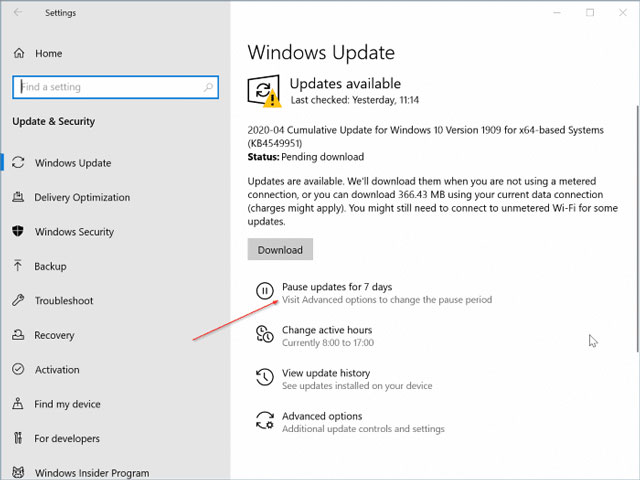Image resolution: width=640 pixels, height=480 pixels.
Task: Go back using the back arrow
Action: coord(18,12)
